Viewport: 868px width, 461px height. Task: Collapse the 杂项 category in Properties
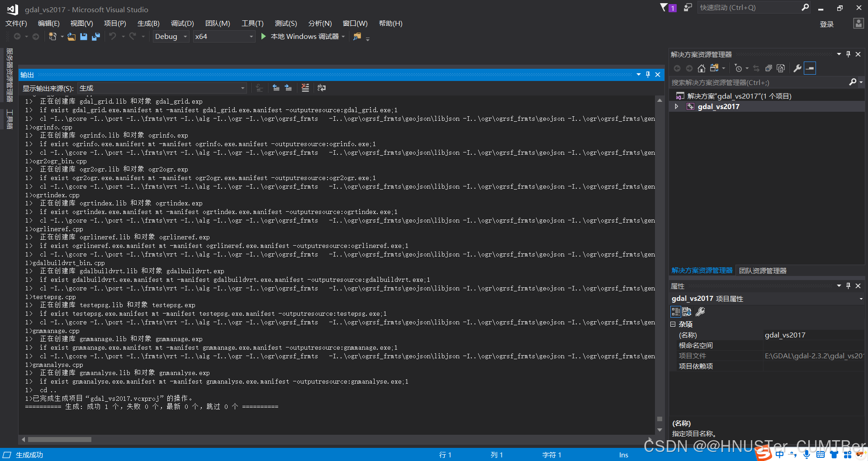[673, 324]
